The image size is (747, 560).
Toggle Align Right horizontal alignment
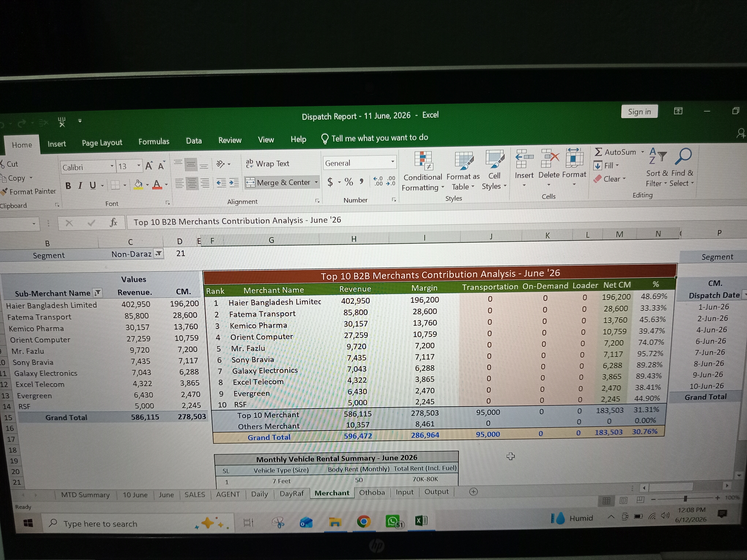205,183
